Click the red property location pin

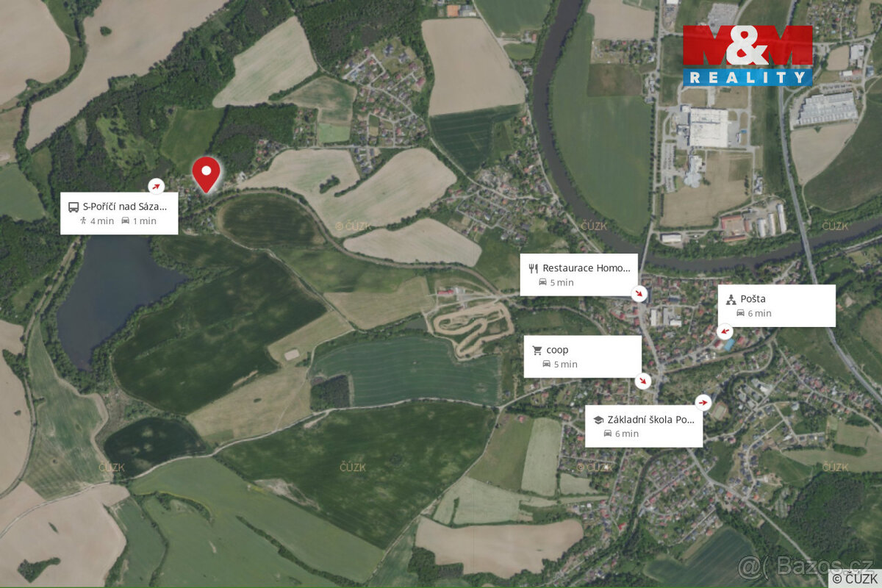click(206, 175)
